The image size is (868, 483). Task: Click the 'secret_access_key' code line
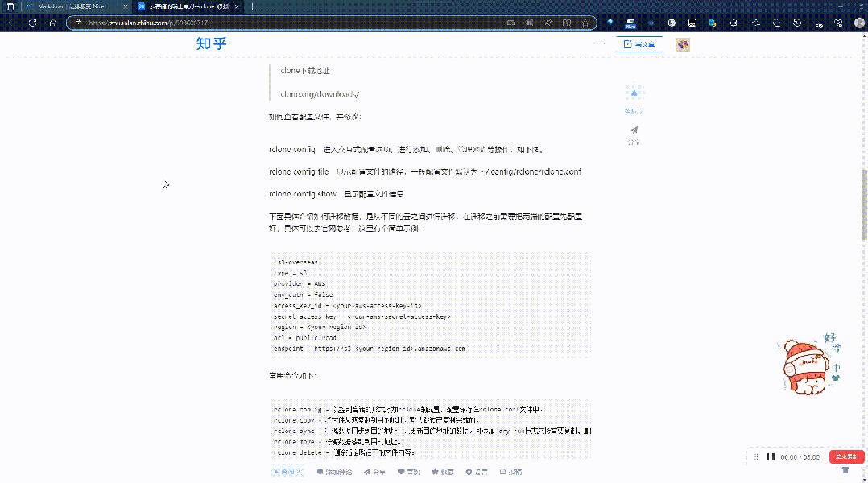362,316
